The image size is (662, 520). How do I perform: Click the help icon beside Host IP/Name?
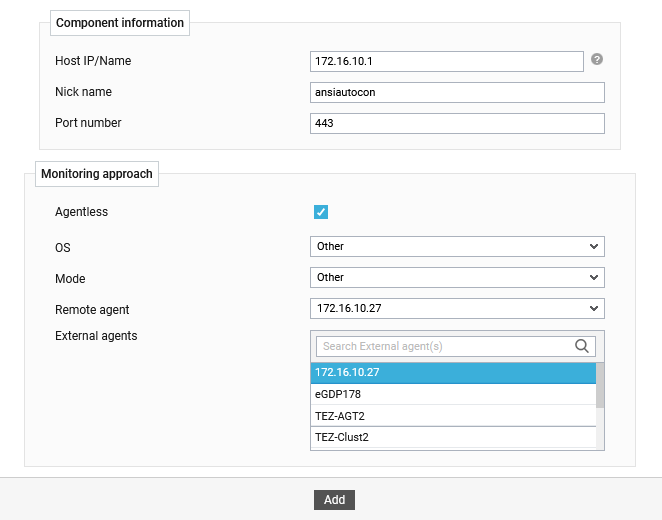(x=597, y=60)
